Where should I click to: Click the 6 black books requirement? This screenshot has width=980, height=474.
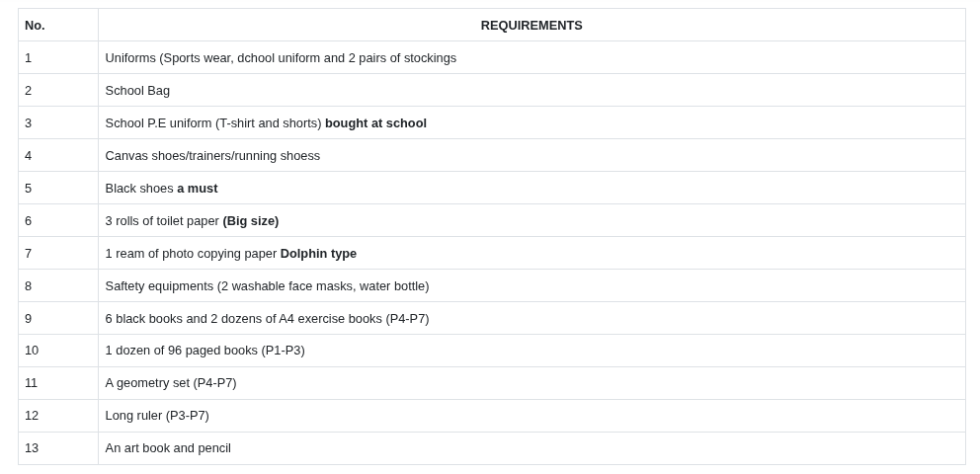[267, 319]
